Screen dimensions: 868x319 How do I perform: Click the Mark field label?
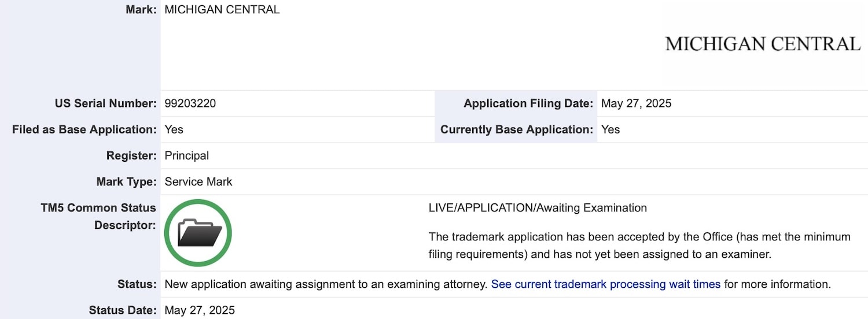coord(141,9)
